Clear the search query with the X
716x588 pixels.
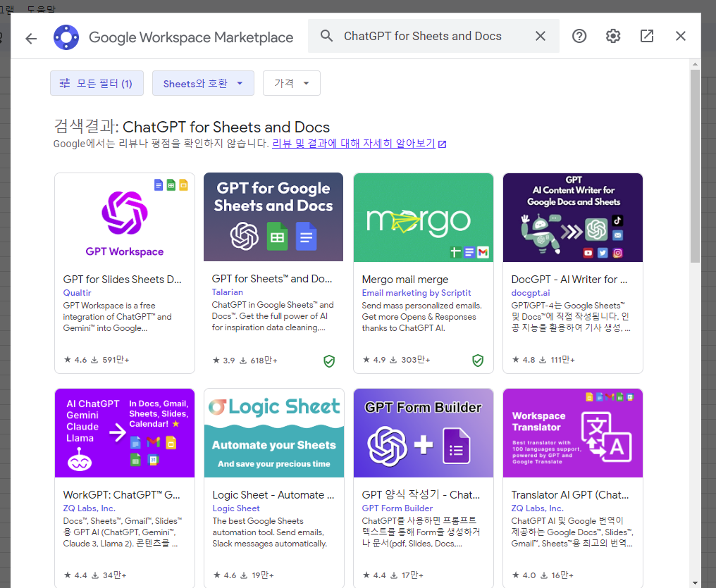(541, 36)
